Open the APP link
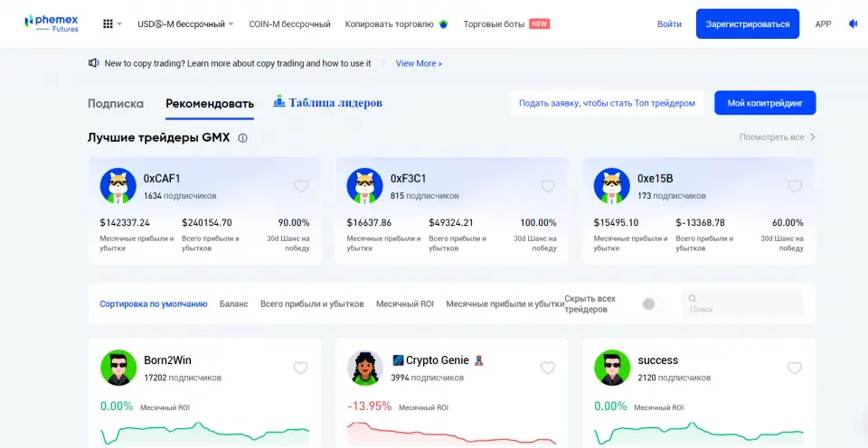This screenshot has height=448, width=868. (823, 24)
